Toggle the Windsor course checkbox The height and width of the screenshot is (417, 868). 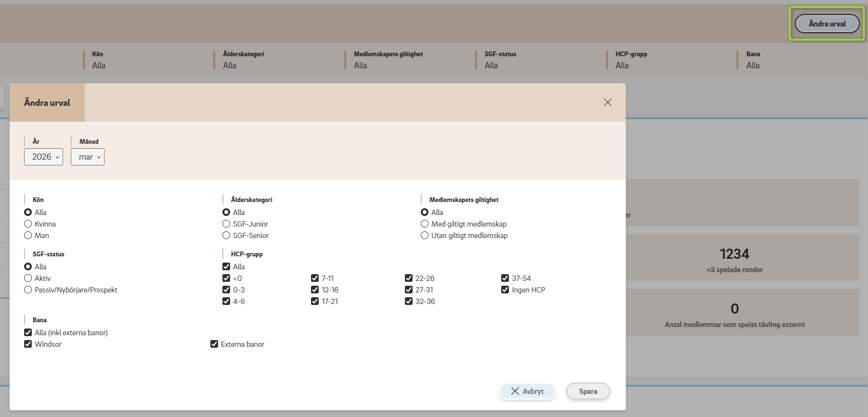(x=28, y=344)
